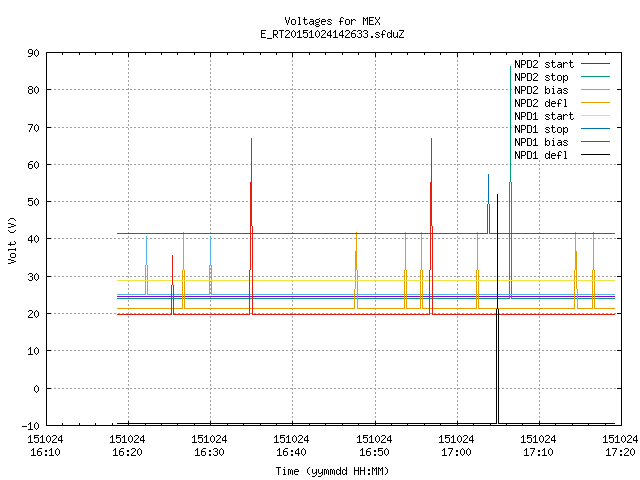Click the y-axis tick value 80
This screenshot has width=640, height=480.
[34, 90]
